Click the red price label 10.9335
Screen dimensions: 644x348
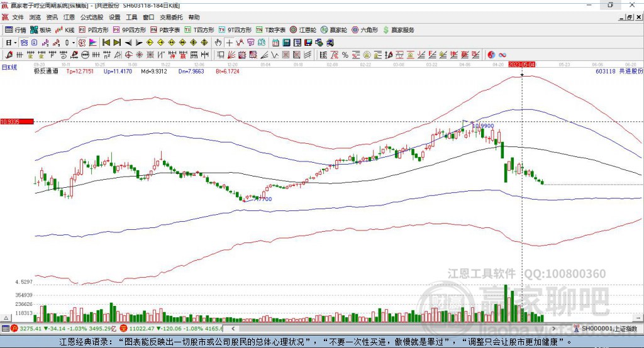point(17,122)
